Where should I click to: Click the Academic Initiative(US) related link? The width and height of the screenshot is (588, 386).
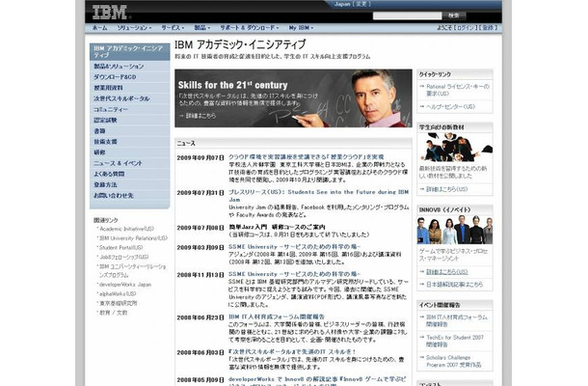pyautogui.click(x=126, y=229)
